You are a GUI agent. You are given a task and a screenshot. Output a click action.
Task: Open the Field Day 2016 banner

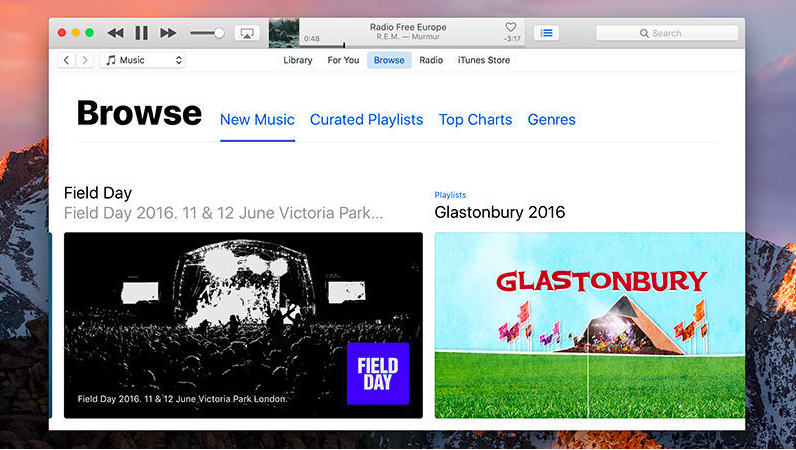coord(243,325)
